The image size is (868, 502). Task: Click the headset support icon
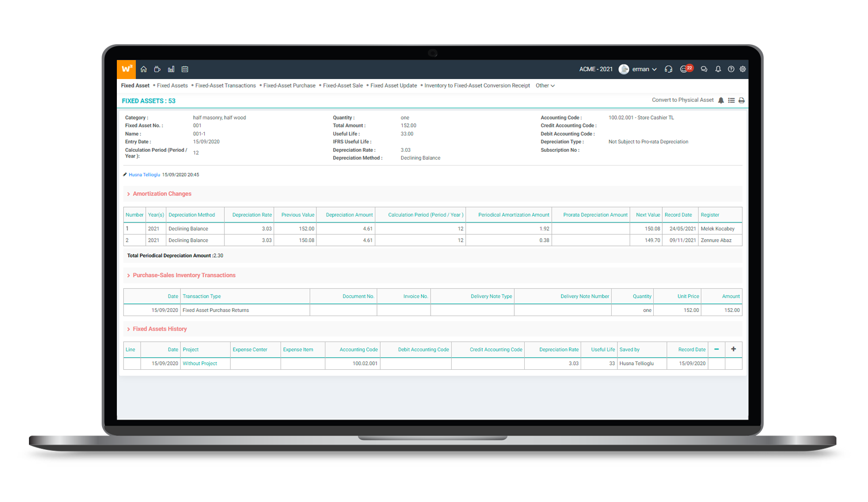coord(669,69)
